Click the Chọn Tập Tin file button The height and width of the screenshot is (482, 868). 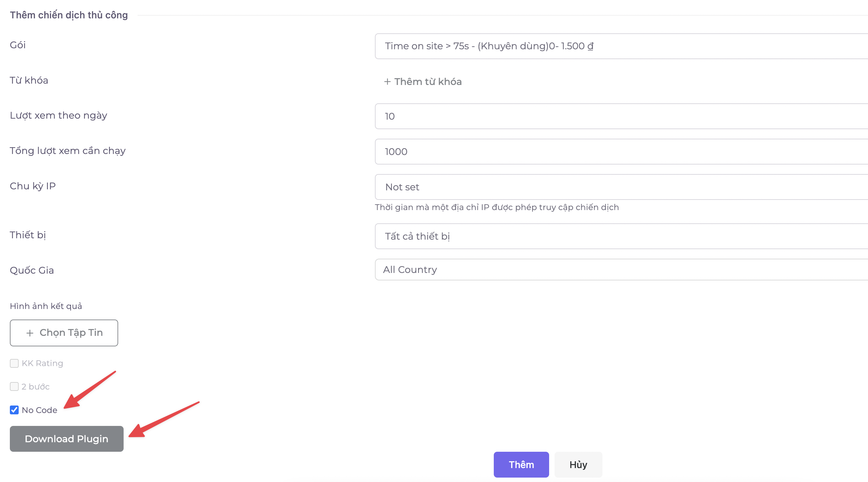tap(64, 333)
